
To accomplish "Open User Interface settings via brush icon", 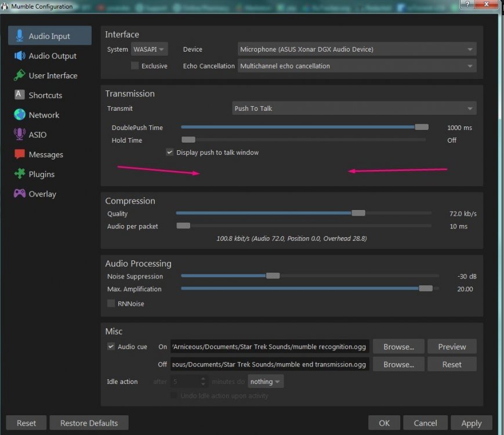I will coord(20,75).
